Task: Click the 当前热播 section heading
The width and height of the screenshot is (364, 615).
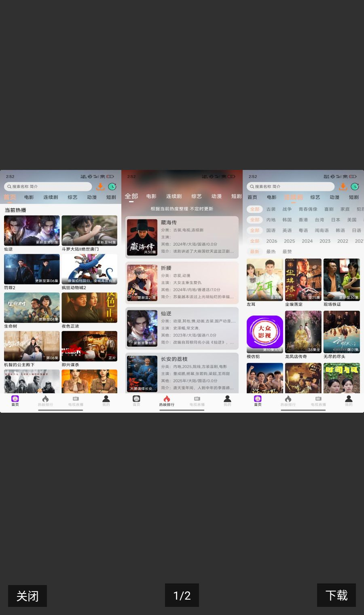Action: point(15,210)
